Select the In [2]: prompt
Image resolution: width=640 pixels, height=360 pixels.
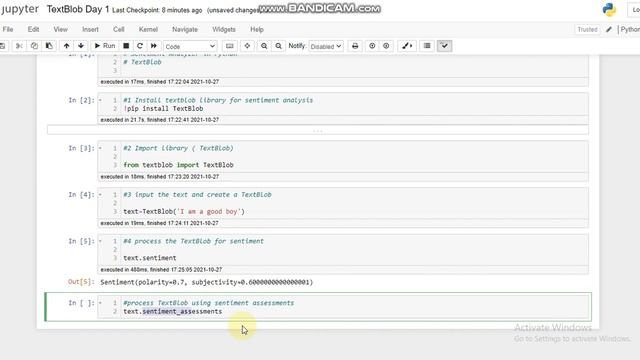(81, 100)
